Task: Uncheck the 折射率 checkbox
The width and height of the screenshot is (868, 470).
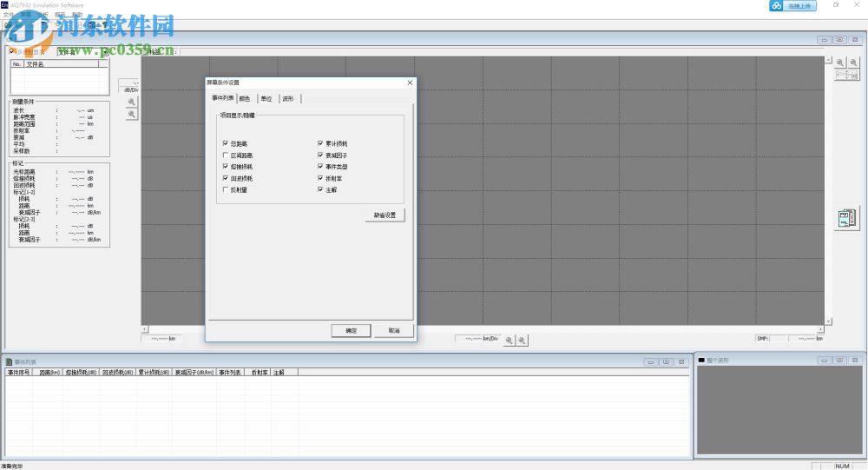Action: coord(320,178)
